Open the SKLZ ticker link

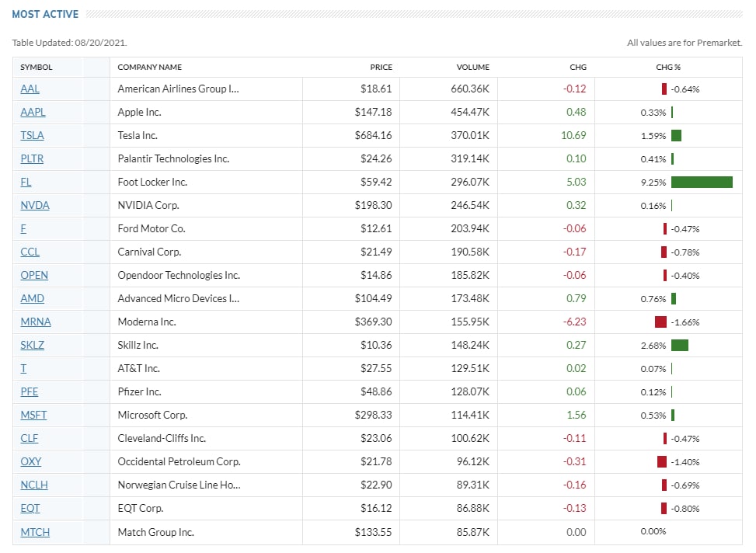pyautogui.click(x=33, y=345)
